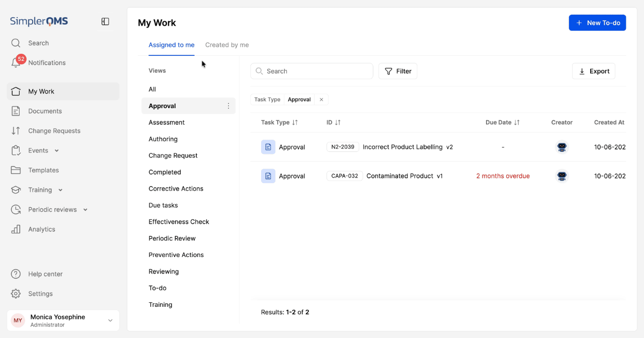This screenshot has width=644, height=338.
Task: Select the Change Request view
Action: (189, 156)
